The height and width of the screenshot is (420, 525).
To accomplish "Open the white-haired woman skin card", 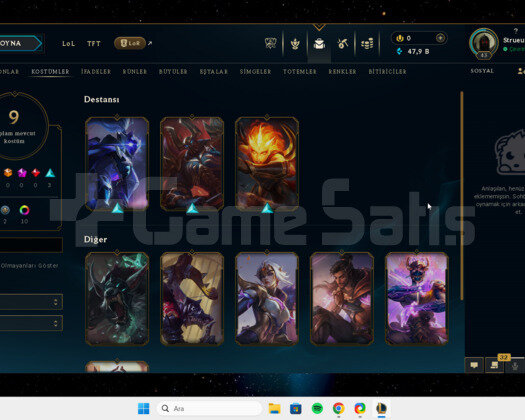I will pyautogui.click(x=267, y=299).
